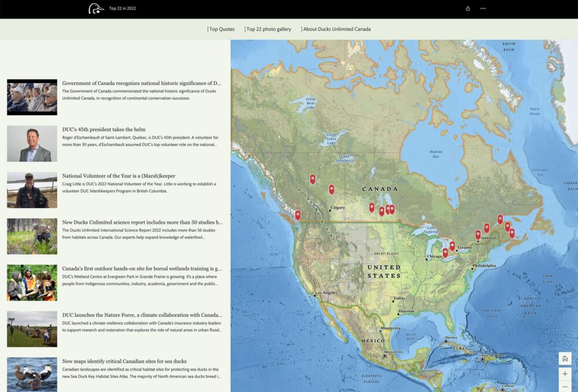This screenshot has height=392, width=578.
Task: Select the map pin closest to Chicago
Action: click(445, 253)
